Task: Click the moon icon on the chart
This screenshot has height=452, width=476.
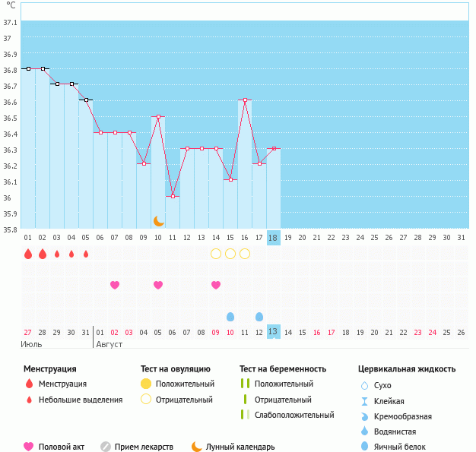Action: pyautogui.click(x=158, y=220)
